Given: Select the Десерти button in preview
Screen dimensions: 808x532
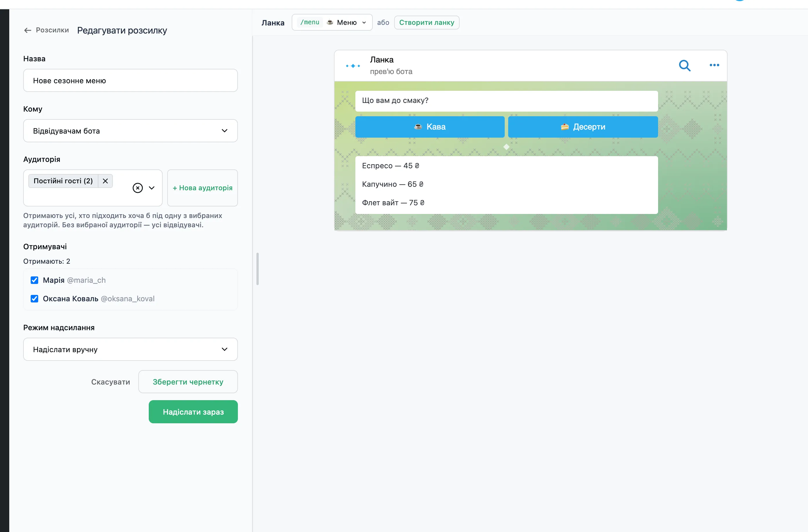Looking at the screenshot, I should point(583,127).
